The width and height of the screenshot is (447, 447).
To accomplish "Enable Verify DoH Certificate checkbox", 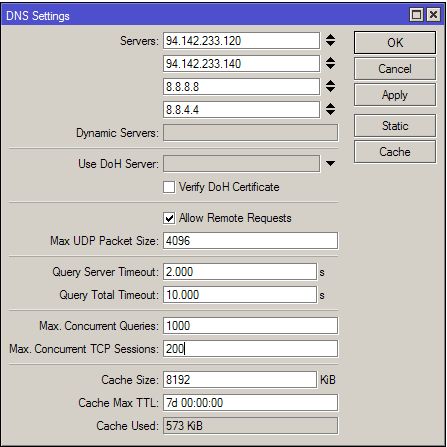I will [169, 187].
